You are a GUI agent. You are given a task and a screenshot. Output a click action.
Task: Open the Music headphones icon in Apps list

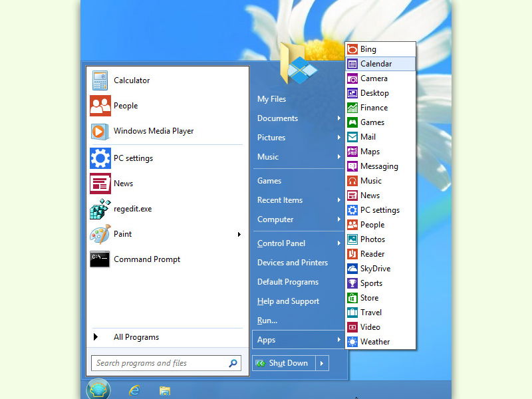[x=352, y=181]
